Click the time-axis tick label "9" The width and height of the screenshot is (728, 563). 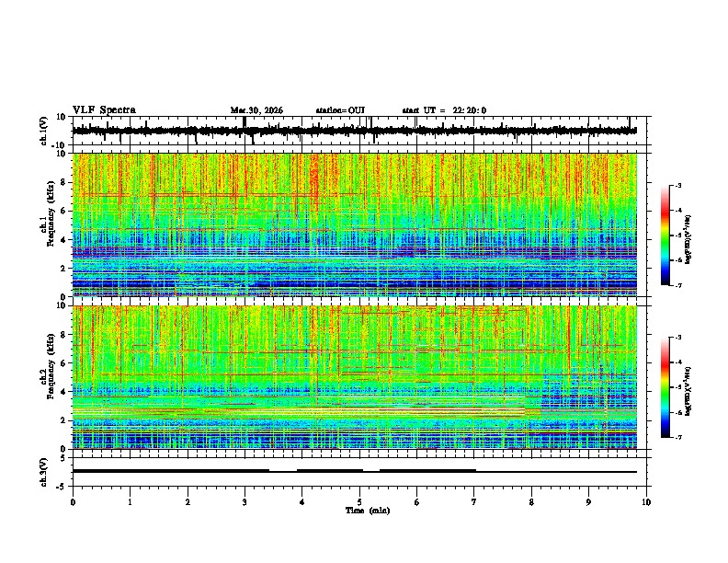click(588, 502)
